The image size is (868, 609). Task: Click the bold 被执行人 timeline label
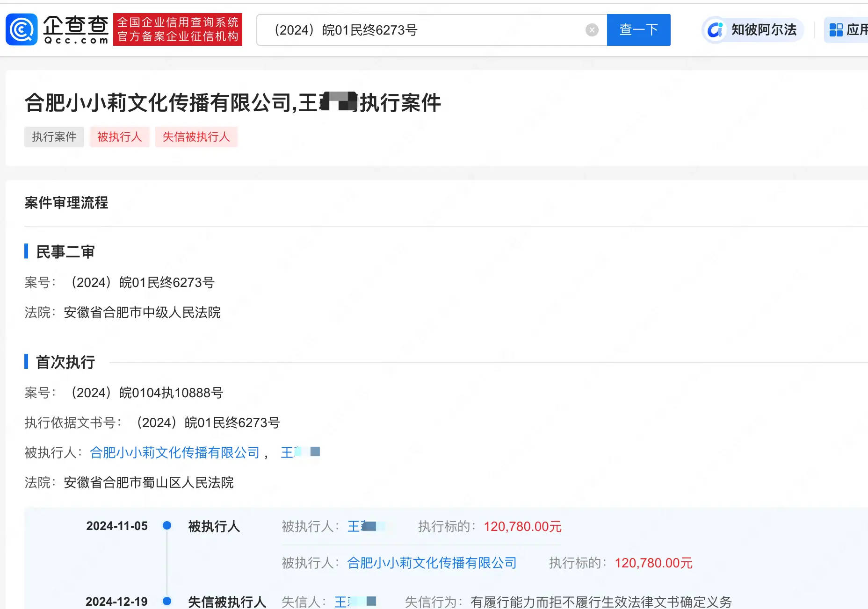214,527
